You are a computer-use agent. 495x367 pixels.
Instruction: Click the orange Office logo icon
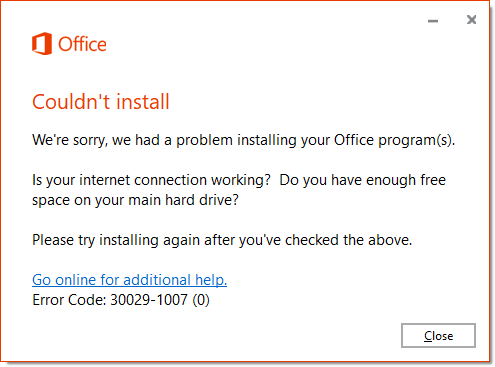click(42, 44)
